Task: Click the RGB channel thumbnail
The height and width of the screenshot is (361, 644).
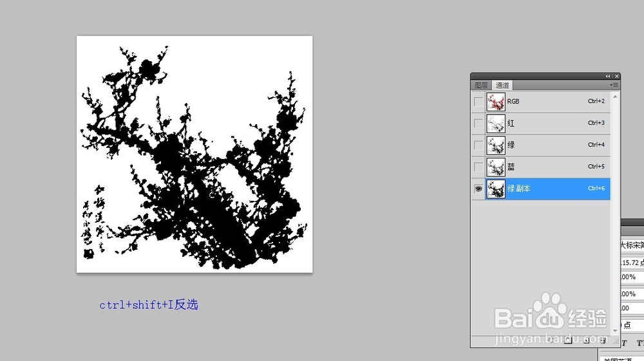Action: pyautogui.click(x=496, y=102)
